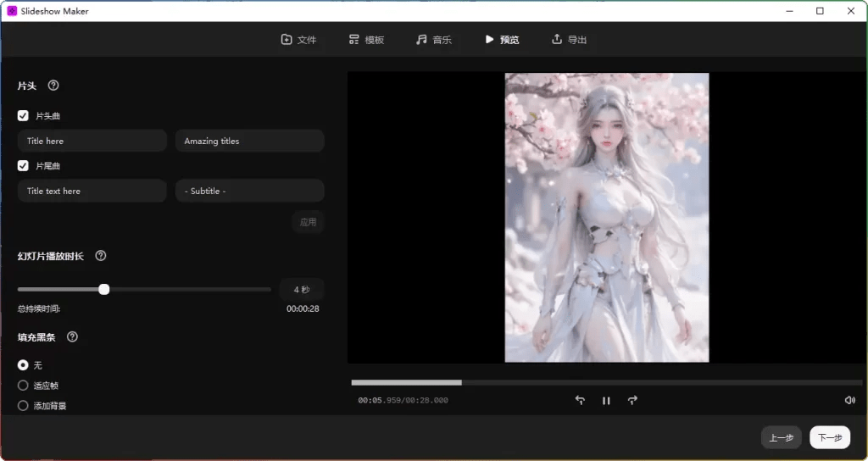Skip forward with the forward arrow icon
The image size is (868, 461).
632,401
